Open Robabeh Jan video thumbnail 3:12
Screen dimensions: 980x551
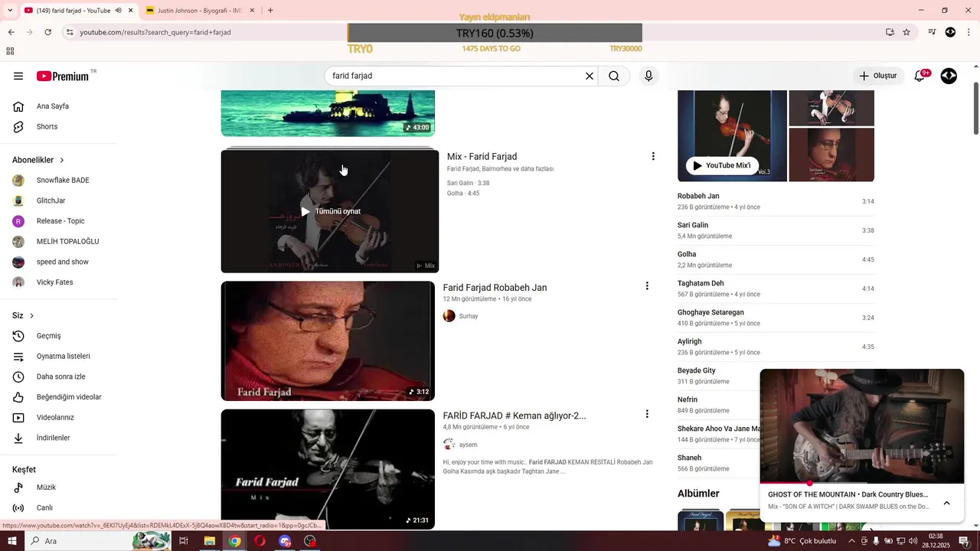click(x=328, y=341)
